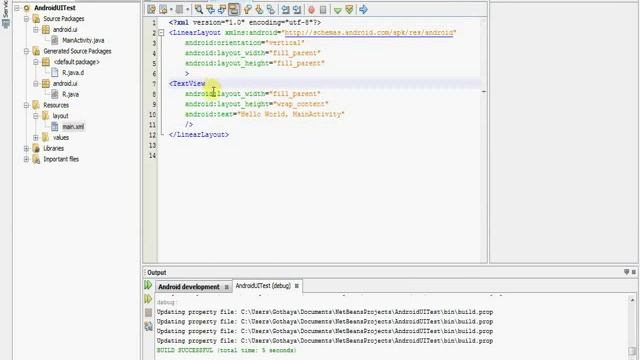Collapse the layout folder node
The width and height of the screenshot is (640, 360).
click(x=36, y=116)
